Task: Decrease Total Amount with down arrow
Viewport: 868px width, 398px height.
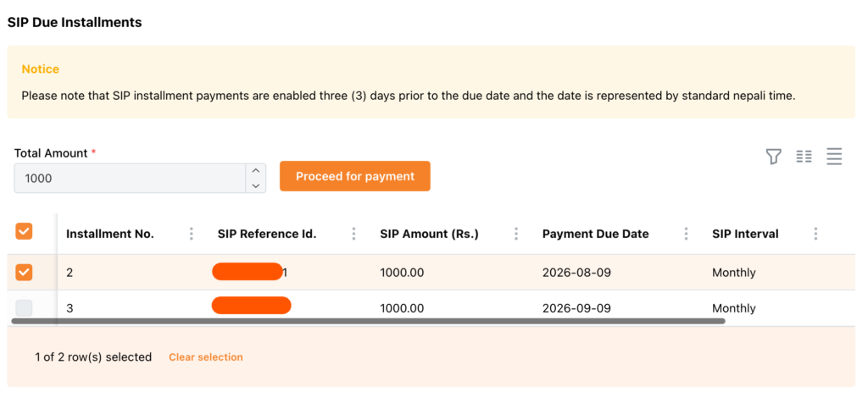Action: point(256,185)
